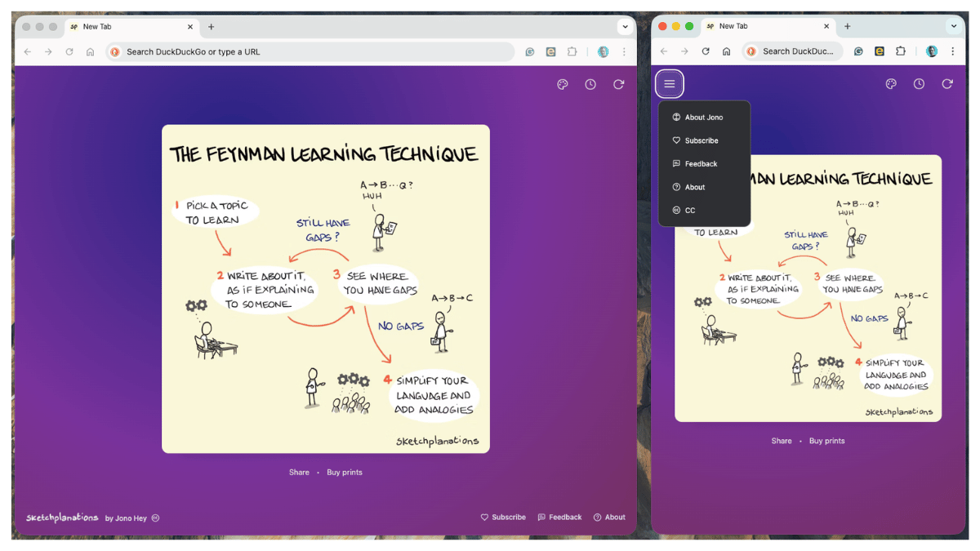Click Subscribe in the left window footer
The height and width of the screenshot is (551, 980).
click(x=503, y=518)
